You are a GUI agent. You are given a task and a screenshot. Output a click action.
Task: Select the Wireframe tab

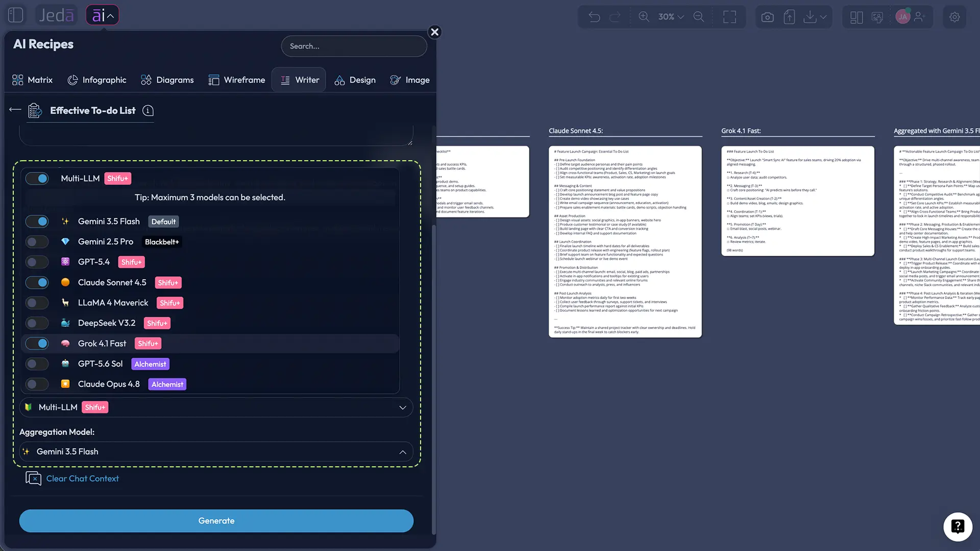tap(237, 80)
